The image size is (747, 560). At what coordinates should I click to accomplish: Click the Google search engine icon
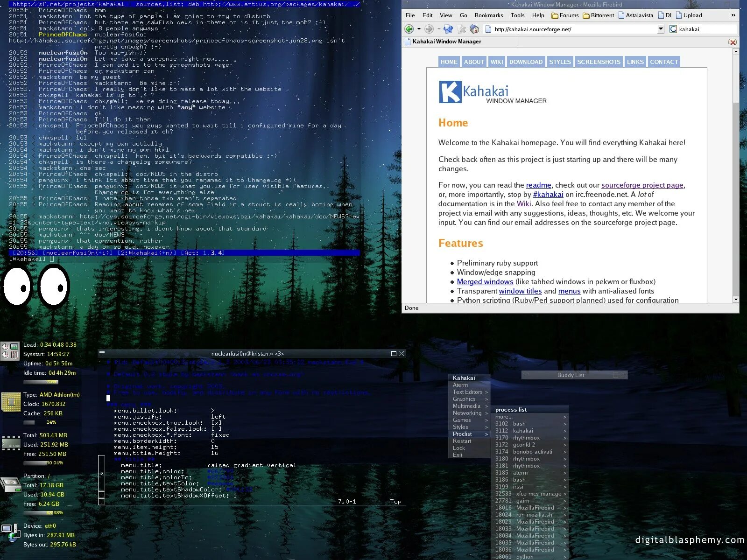(673, 29)
